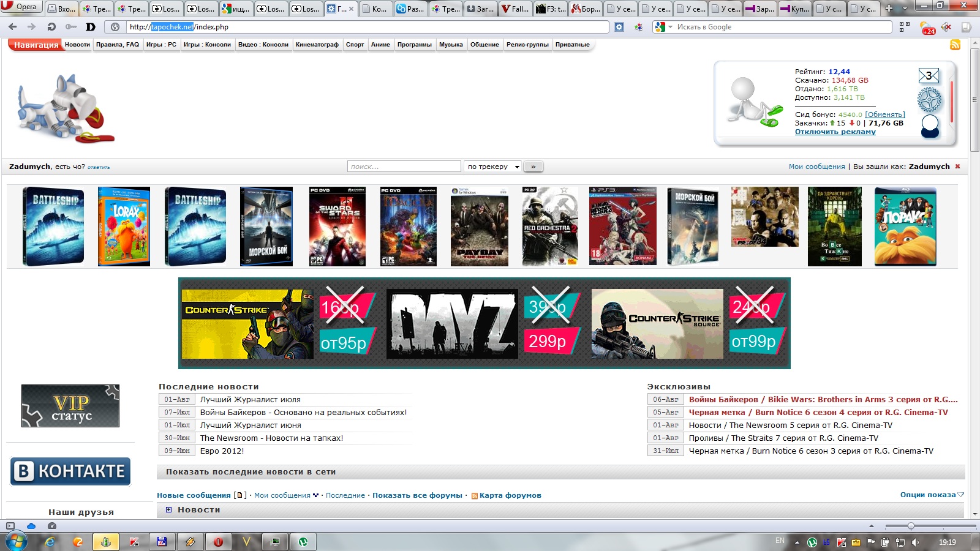The image size is (980, 551).
Task: Open the ВКонтакте banner button
Action: pyautogui.click(x=70, y=471)
